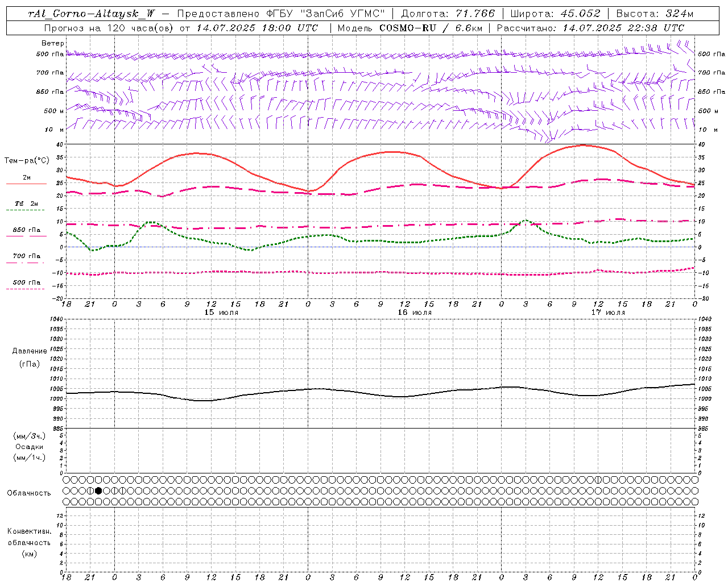Click the 2м temperature legend label
Image resolution: width=728 pixels, height=582 pixels.
(x=27, y=178)
